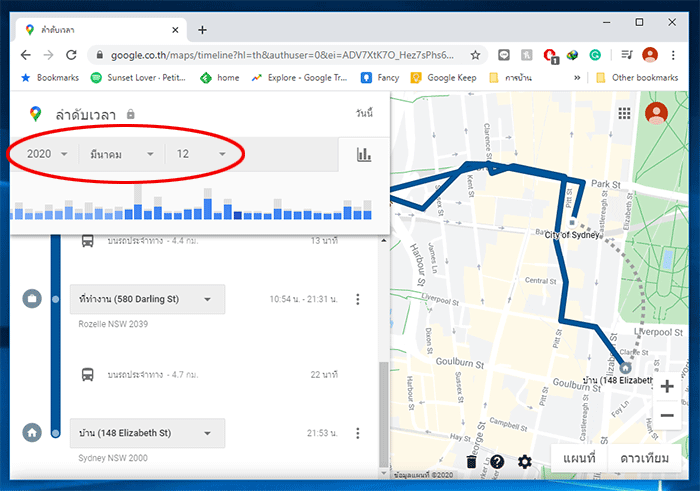This screenshot has height=491, width=700.
Task: Open the Sunset Lover bookmark
Action: coord(138,78)
